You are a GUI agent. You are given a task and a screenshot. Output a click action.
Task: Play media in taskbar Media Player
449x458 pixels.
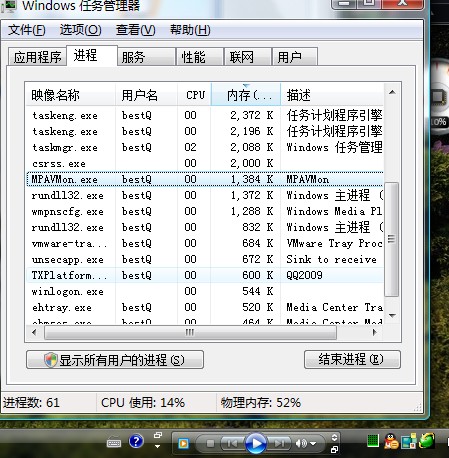(x=256, y=443)
